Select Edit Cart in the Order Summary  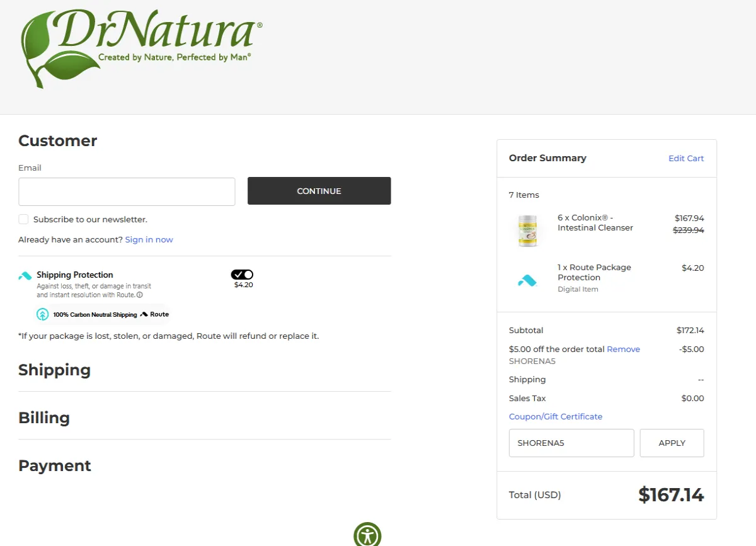point(686,158)
